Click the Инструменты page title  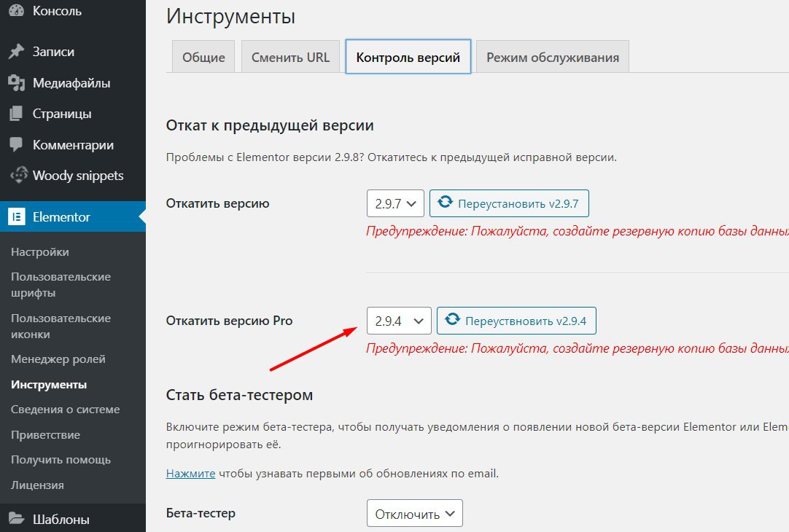tap(230, 16)
